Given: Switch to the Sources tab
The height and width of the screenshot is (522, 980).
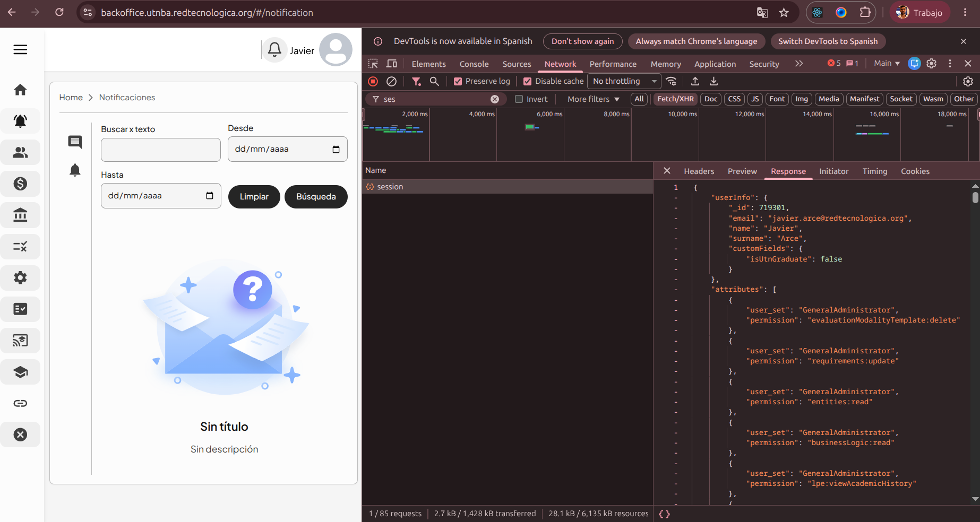Looking at the screenshot, I should point(517,64).
